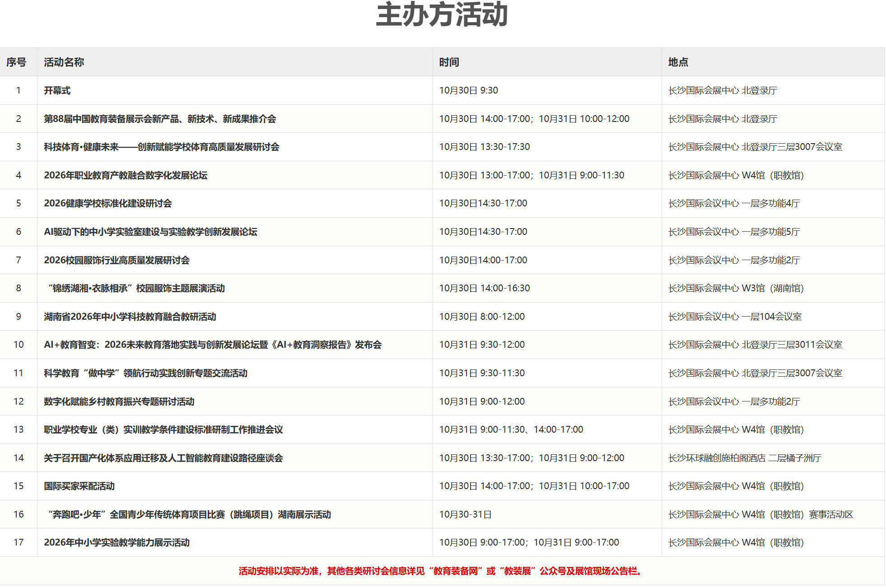
Task: Click 2026校园服饰行业高质量发展研讨会
Action: [x=117, y=260]
